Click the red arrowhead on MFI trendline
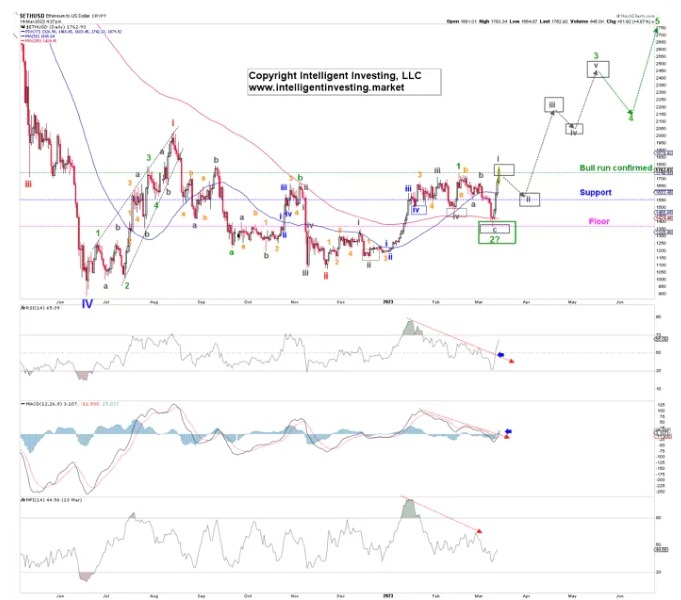 (x=481, y=530)
